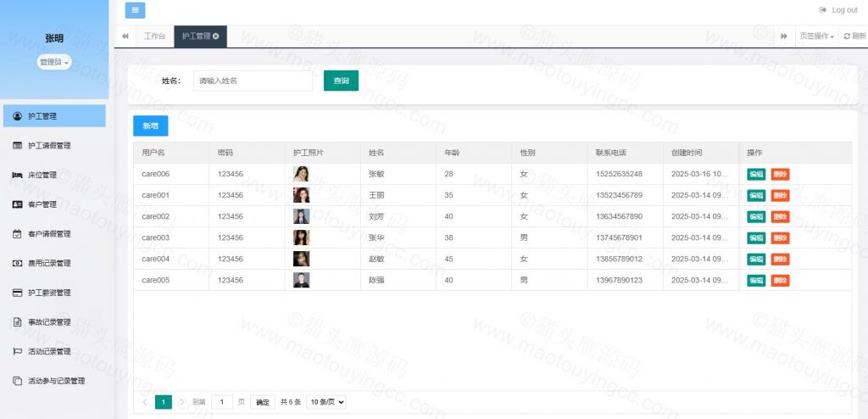Close the 护工管理 tab with its x icon
The image size is (868, 419).
click(x=216, y=36)
